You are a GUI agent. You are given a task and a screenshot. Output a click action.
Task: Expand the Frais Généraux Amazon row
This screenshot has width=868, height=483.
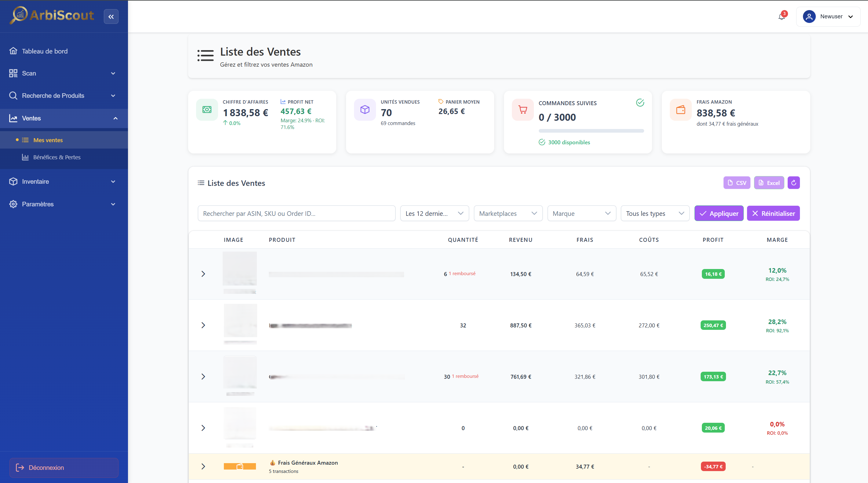point(203,466)
